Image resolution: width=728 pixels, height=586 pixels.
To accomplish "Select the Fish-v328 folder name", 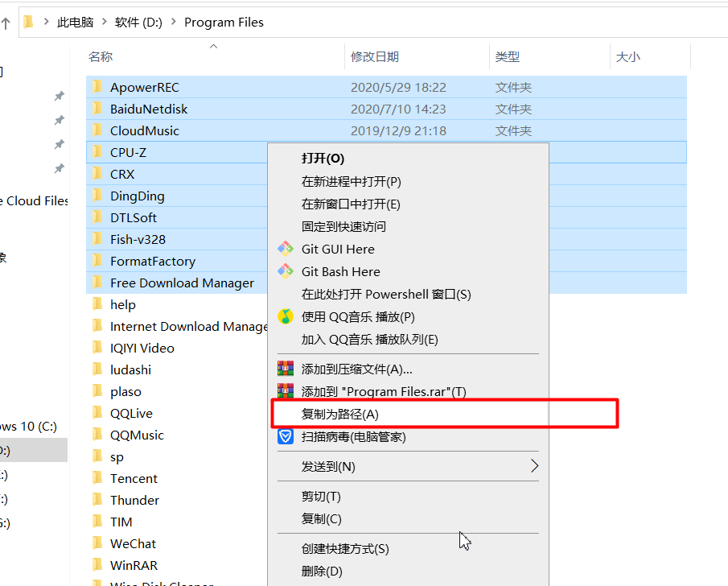I will (x=138, y=239).
